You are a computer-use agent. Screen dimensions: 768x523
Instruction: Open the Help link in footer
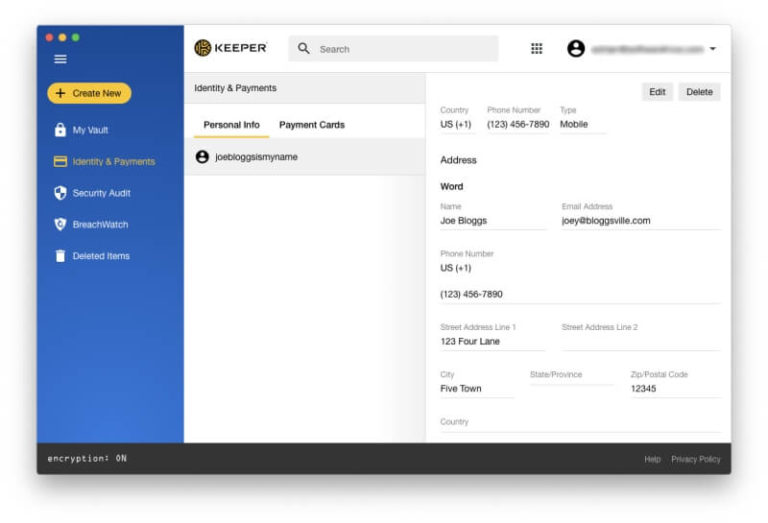pos(652,459)
